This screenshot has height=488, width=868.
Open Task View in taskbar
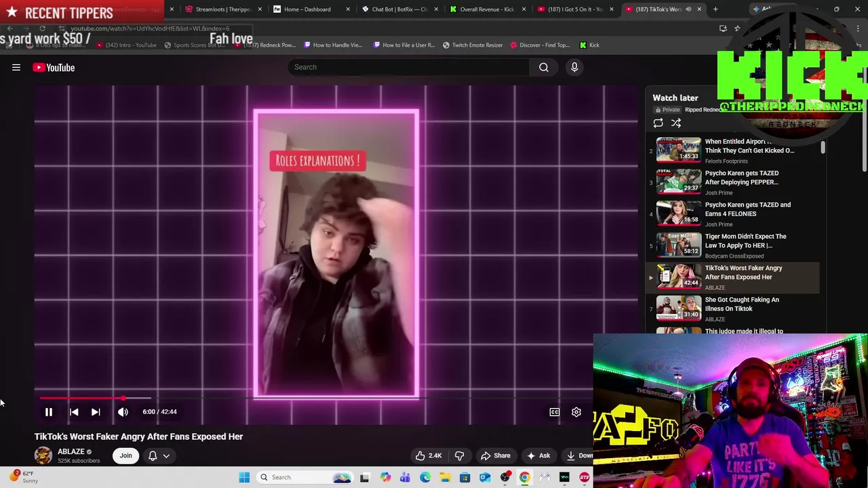pyautogui.click(x=365, y=477)
